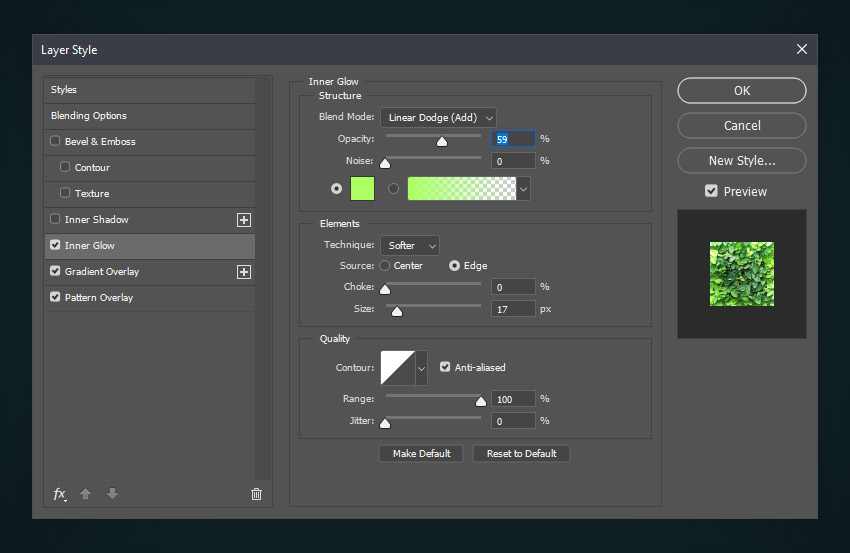
Task: Open the gradient picker dropdown arrow
Action: click(523, 188)
